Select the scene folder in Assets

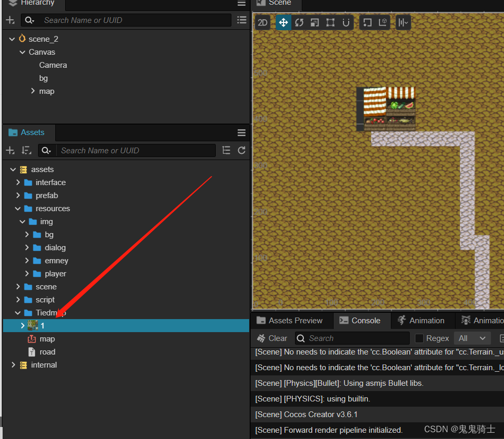pos(46,287)
